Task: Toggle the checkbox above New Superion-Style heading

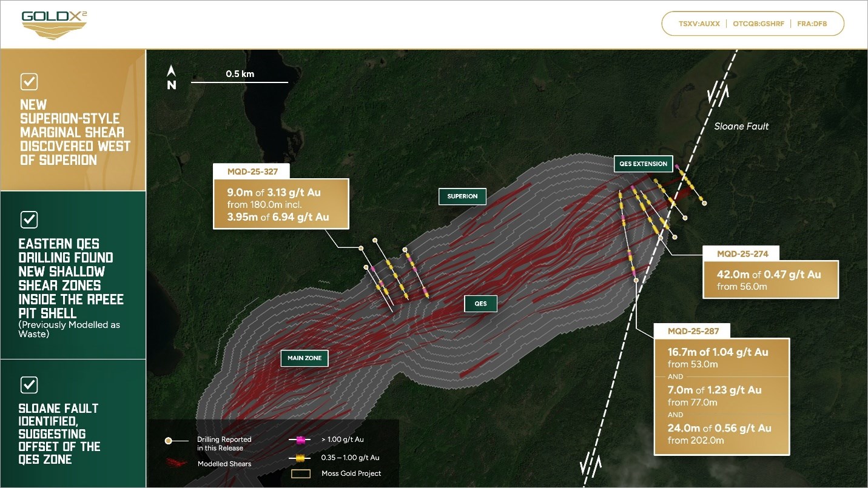Action: pos(29,81)
